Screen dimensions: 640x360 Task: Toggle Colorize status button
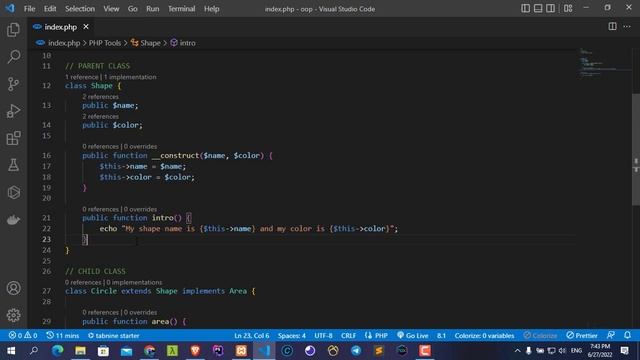(540, 336)
